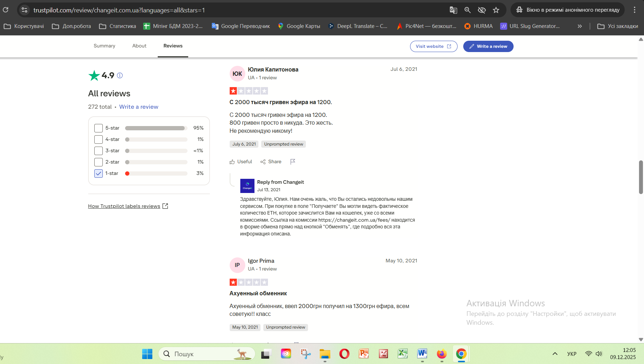Viewport: 644px width, 364px height.
Task: Open the Статистика bookmarks folder
Action: click(118, 26)
